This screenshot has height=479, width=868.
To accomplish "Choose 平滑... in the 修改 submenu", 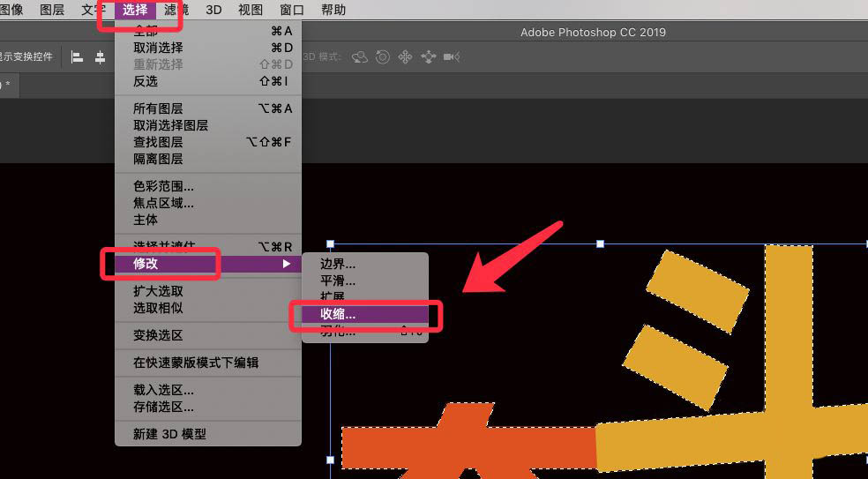I will pyautogui.click(x=365, y=281).
